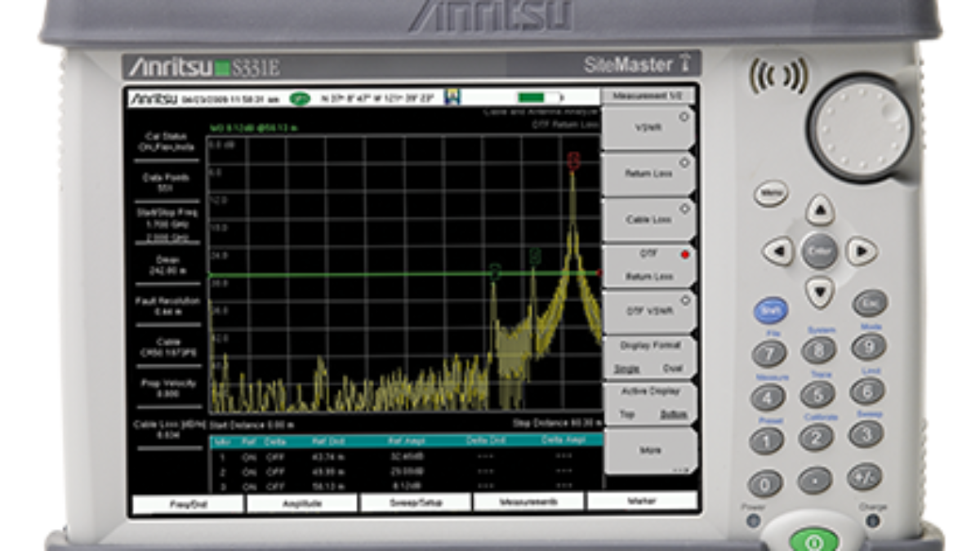Open the Marker menu
Screen dimensions: 980x551
(x=642, y=500)
